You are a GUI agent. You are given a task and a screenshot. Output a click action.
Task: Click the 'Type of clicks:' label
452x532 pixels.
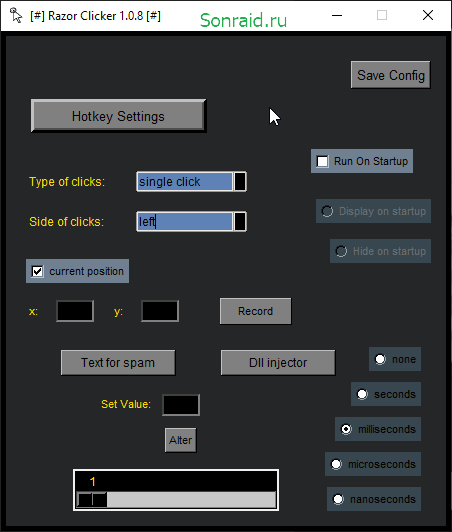tap(67, 182)
